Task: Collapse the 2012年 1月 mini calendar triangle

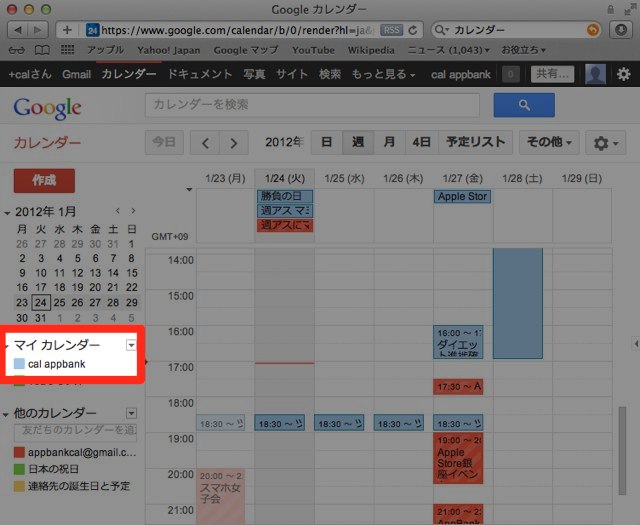Action: tap(7, 213)
